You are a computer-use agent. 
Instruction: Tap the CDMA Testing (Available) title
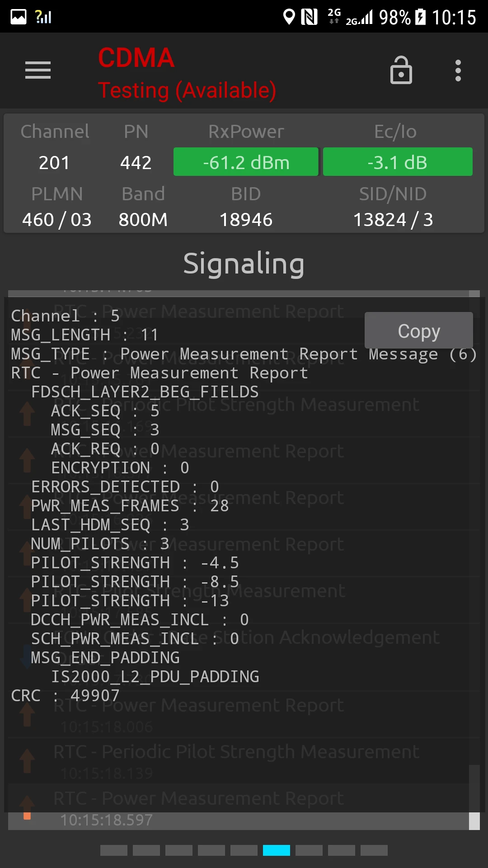pos(187,73)
